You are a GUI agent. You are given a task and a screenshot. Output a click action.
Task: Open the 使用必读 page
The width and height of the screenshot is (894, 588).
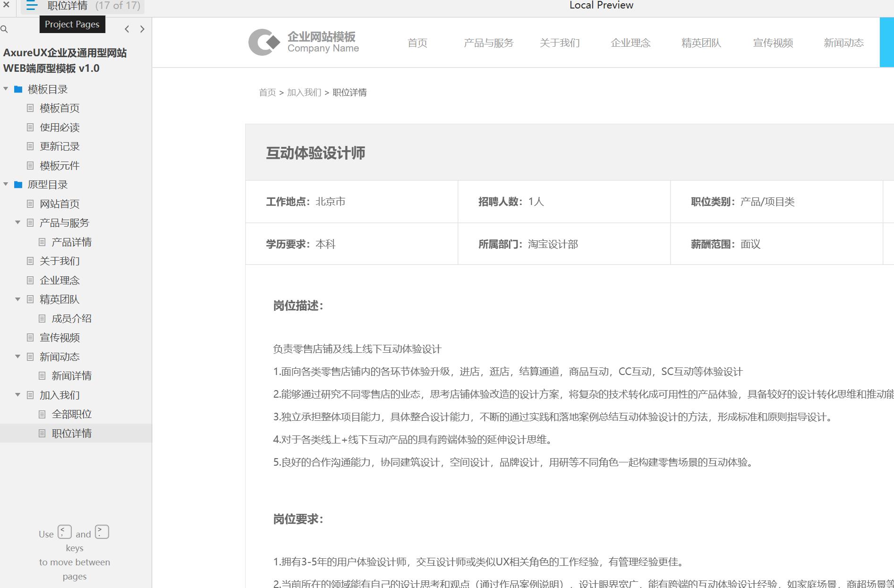point(60,128)
